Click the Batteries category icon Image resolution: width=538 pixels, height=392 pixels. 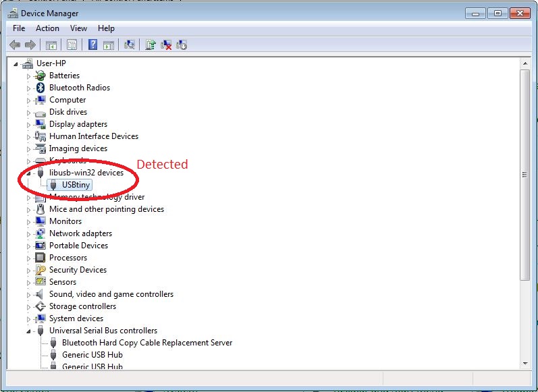(x=40, y=76)
